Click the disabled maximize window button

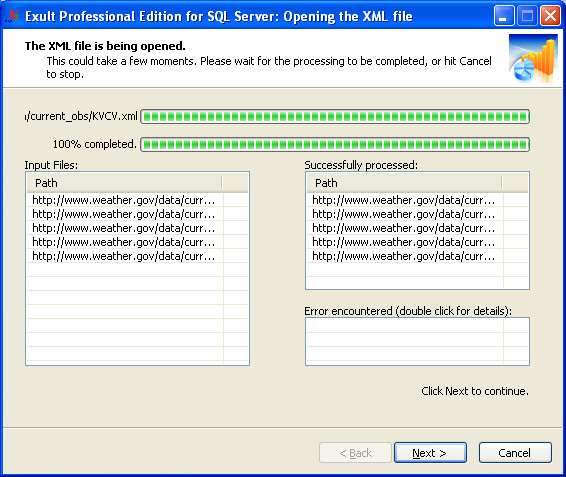(x=527, y=16)
